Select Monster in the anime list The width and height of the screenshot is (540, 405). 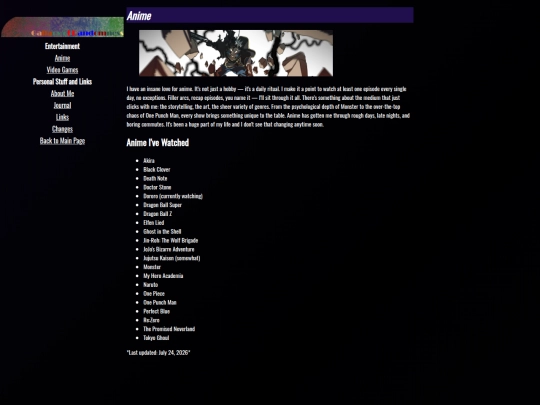(x=152, y=267)
